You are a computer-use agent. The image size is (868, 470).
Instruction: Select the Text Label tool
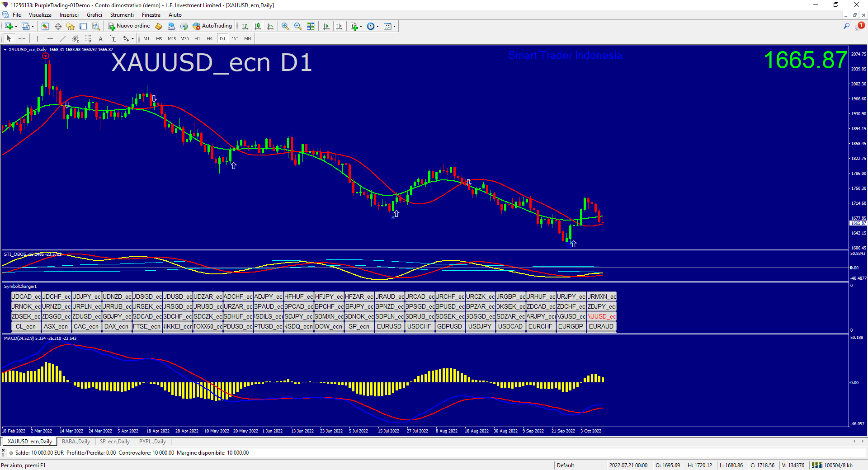click(113, 38)
